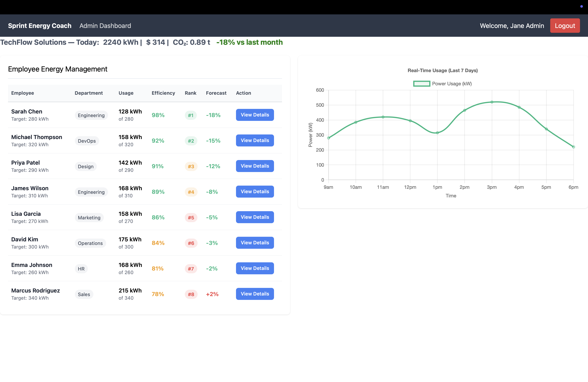Click the Forecast column header

[216, 93]
